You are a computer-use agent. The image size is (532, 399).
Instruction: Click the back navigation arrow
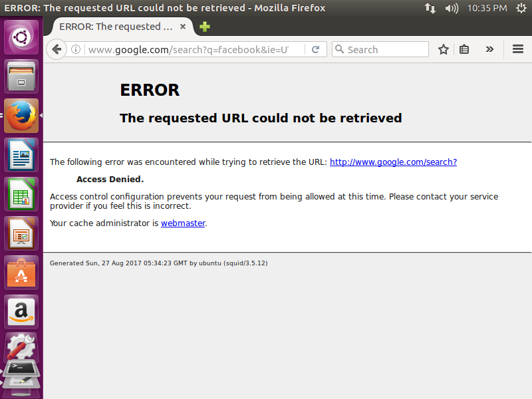click(x=57, y=49)
